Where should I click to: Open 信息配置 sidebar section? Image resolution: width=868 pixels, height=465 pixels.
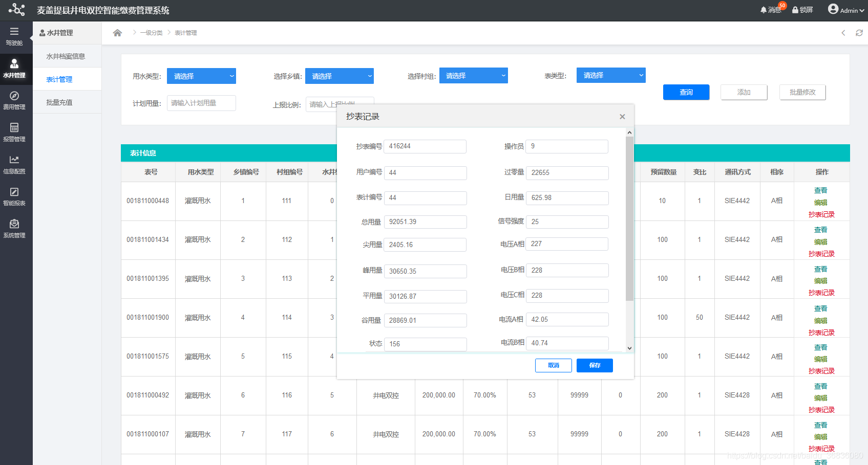click(14, 165)
